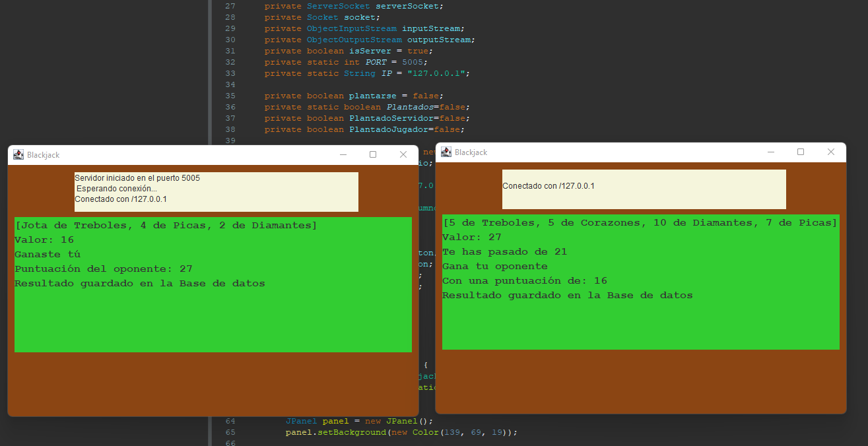This screenshot has width=868, height=446.
Task: Click the "127.0.0.1" string in the code
Action: tap(440, 73)
